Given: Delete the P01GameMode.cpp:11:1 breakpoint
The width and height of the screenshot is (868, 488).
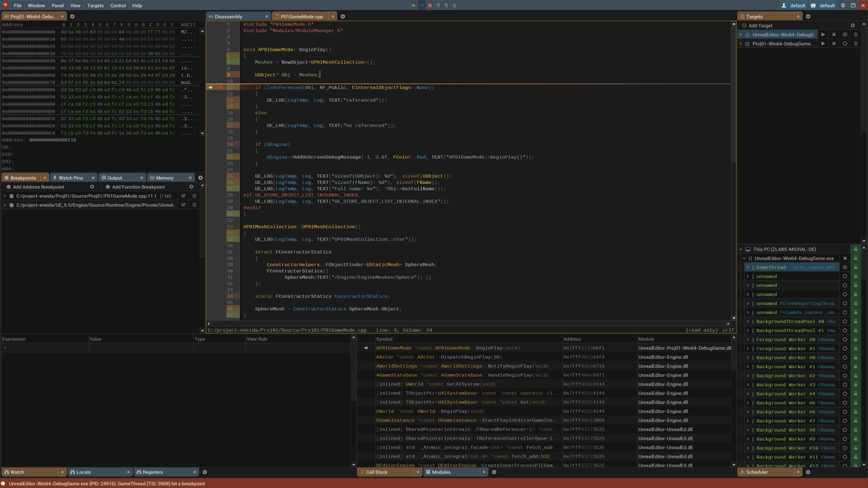Looking at the screenshot, I should (x=194, y=196).
